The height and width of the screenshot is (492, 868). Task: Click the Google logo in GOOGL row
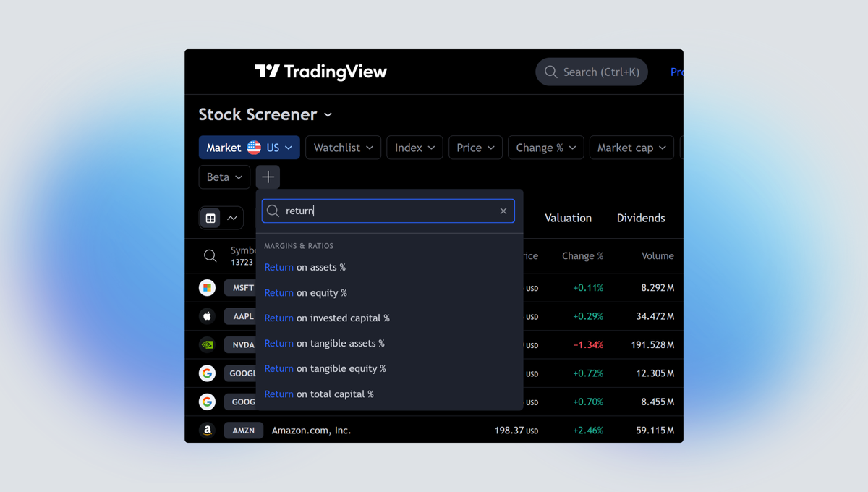(207, 373)
